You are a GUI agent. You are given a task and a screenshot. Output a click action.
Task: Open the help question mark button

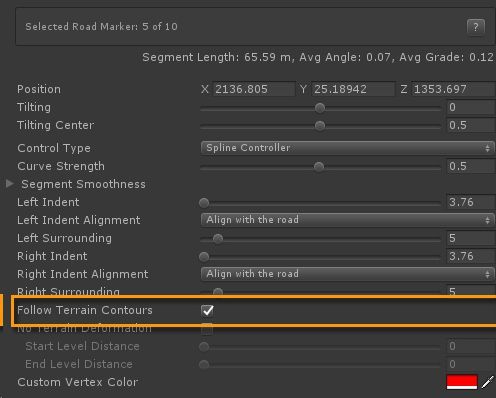[x=476, y=27]
